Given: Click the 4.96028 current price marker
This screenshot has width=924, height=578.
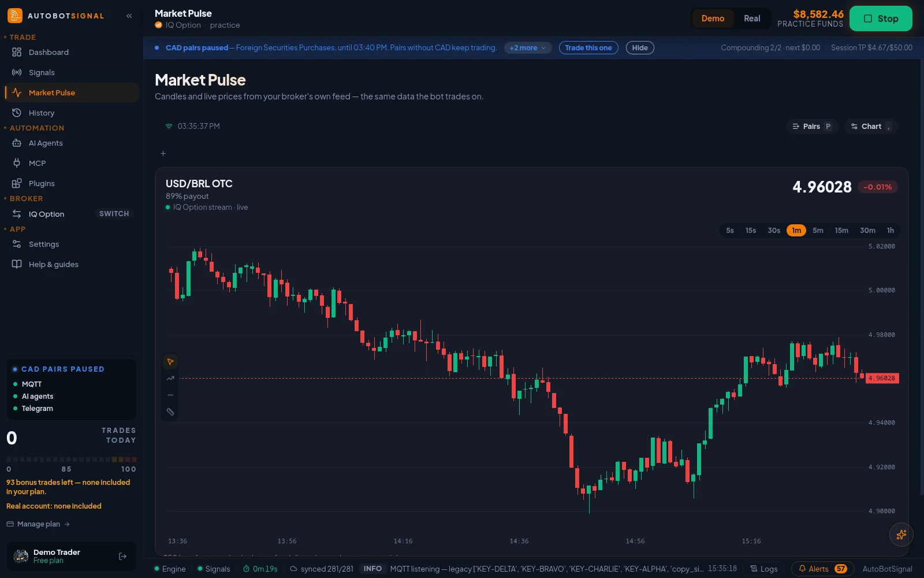Looking at the screenshot, I should 882,378.
